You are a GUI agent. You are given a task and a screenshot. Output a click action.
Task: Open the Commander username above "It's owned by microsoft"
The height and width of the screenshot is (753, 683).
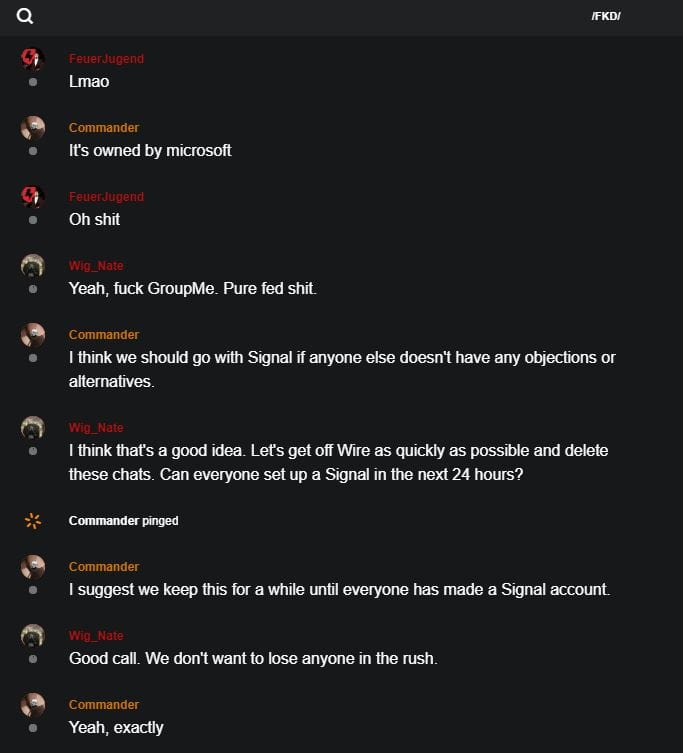[x=104, y=128]
